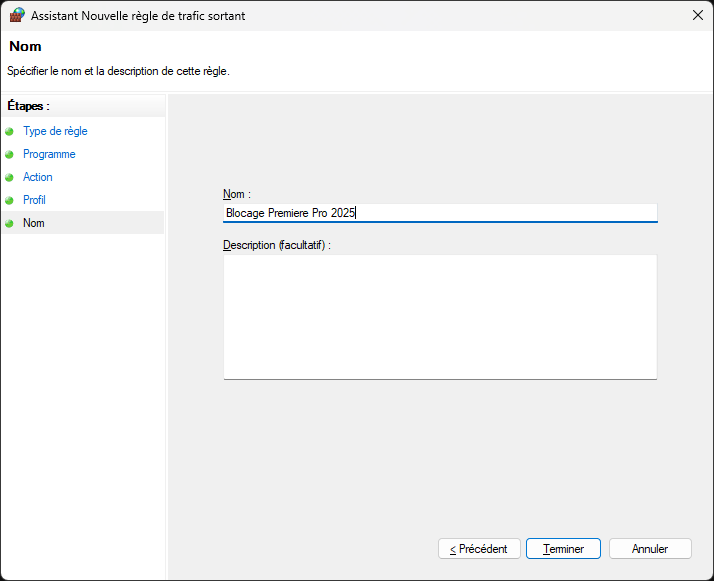
Task: Go to the Type de règle step
Action: pos(55,131)
